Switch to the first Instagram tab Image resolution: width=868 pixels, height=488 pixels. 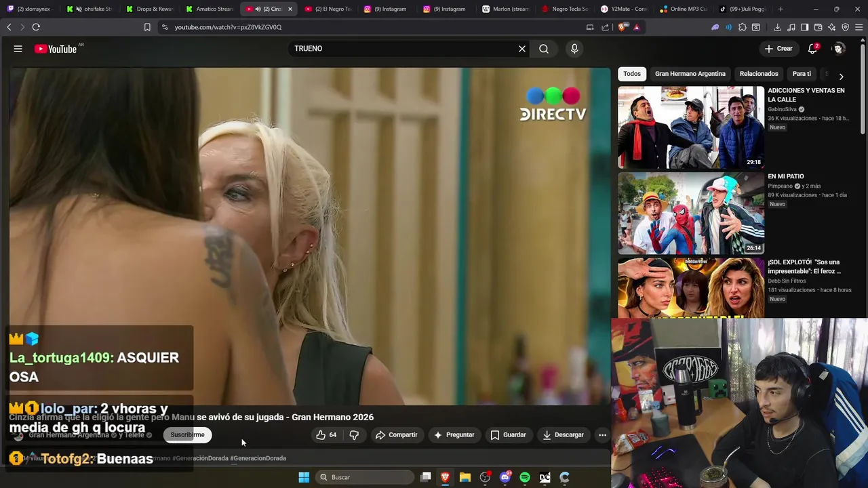[389, 9]
